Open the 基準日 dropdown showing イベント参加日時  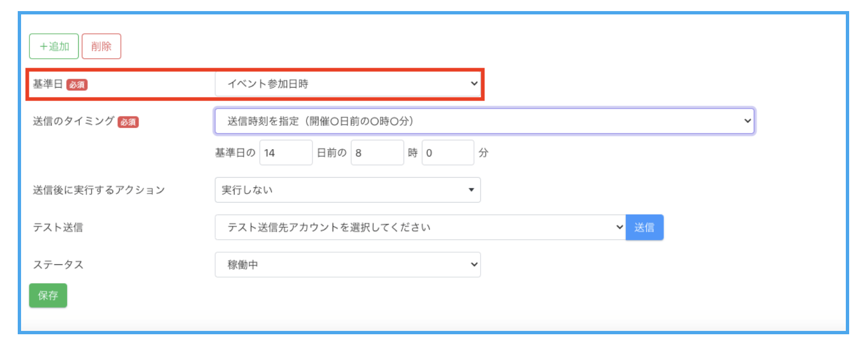[x=348, y=84]
